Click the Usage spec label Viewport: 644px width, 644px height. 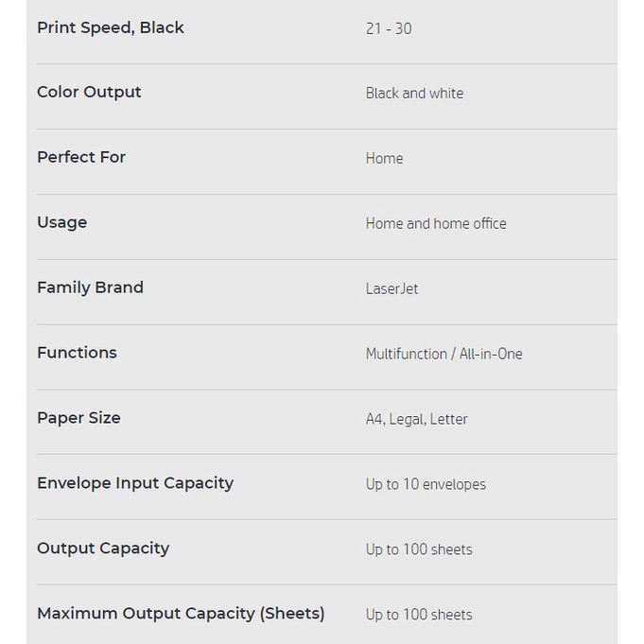62,222
